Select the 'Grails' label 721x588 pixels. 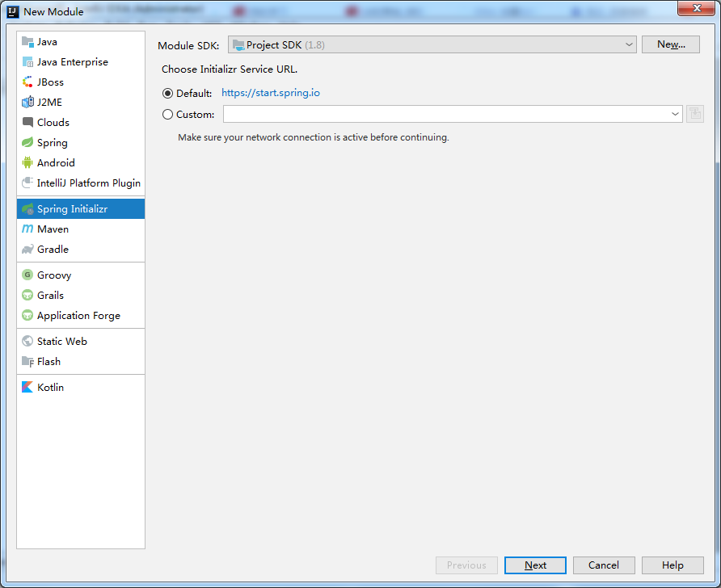click(50, 295)
